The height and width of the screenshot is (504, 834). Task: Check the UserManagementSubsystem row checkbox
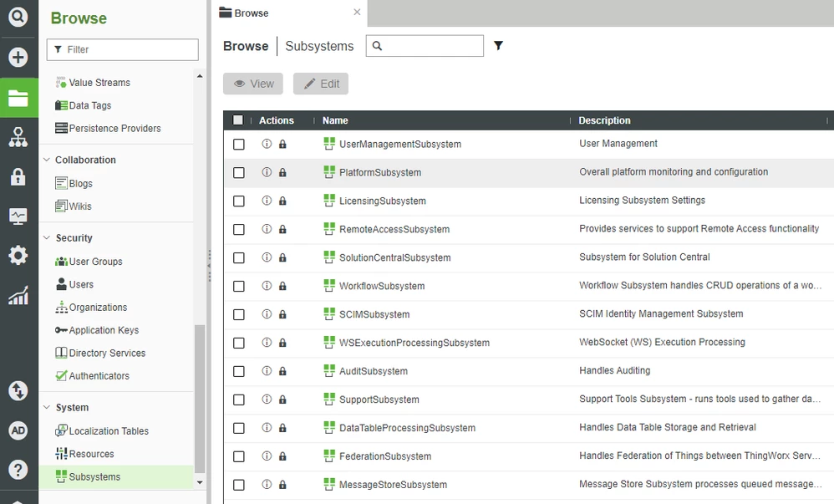[x=239, y=145]
